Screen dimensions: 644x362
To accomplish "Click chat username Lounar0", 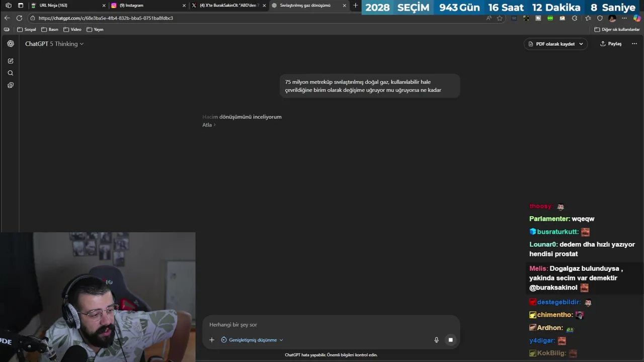I will pyautogui.click(x=543, y=244).
